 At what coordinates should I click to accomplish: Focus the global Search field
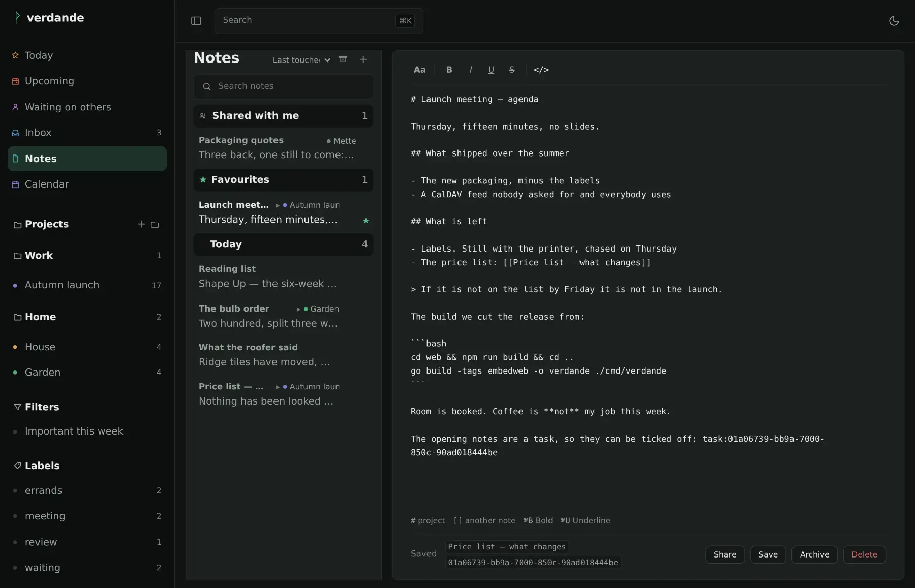click(319, 21)
